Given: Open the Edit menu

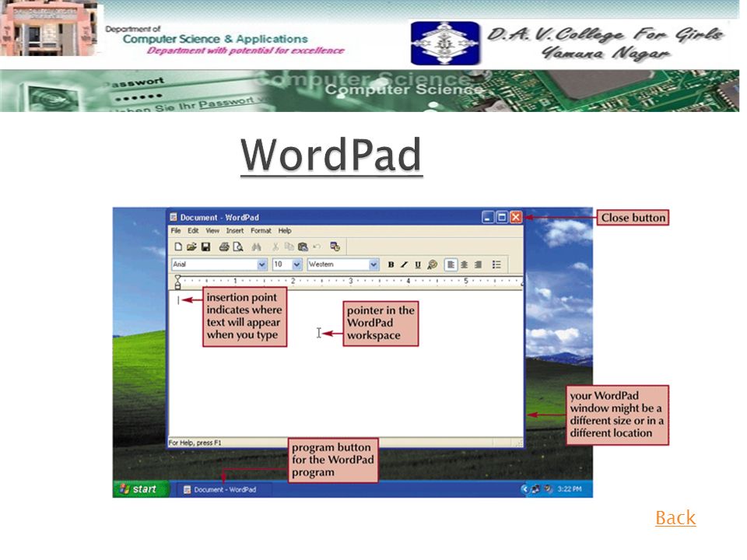Looking at the screenshot, I should [x=193, y=230].
